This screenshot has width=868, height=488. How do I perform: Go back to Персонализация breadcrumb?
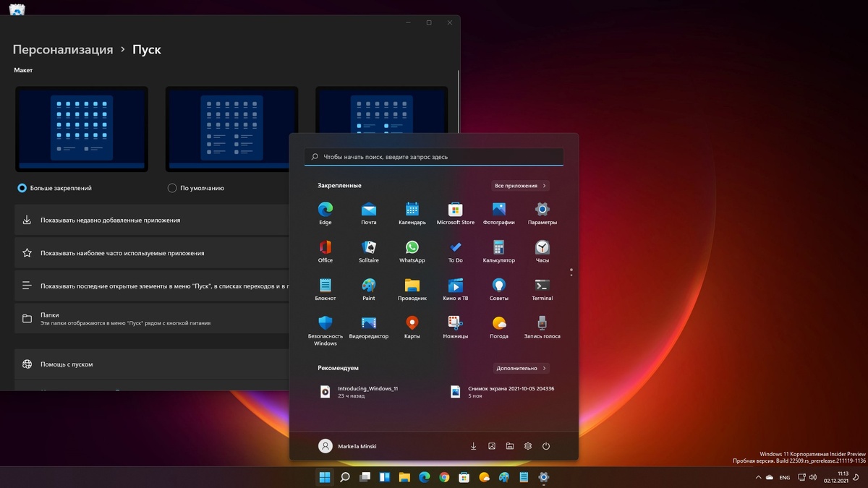[x=63, y=49]
